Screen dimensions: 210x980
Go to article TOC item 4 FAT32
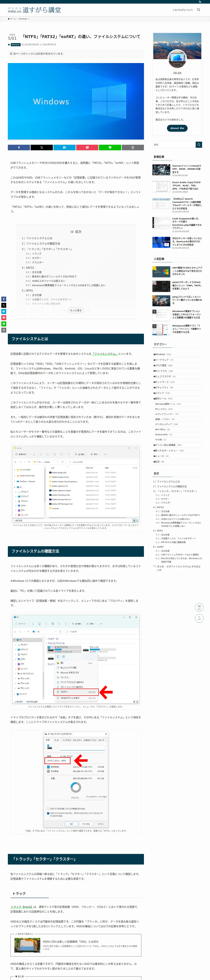coord(28,268)
